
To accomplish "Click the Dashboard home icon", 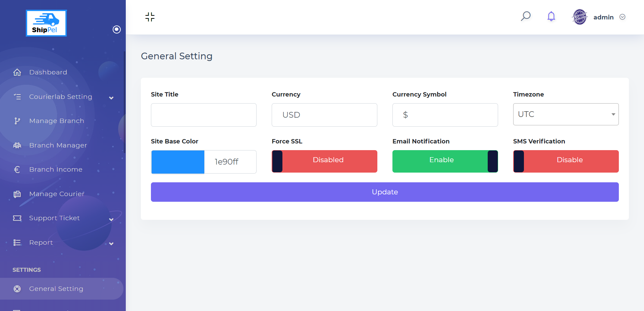I will pyautogui.click(x=17, y=72).
